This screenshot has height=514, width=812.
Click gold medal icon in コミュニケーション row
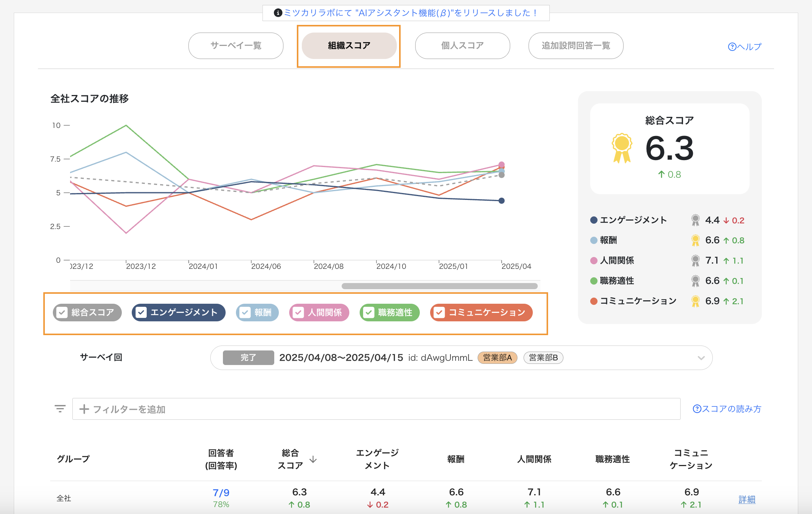pos(695,301)
